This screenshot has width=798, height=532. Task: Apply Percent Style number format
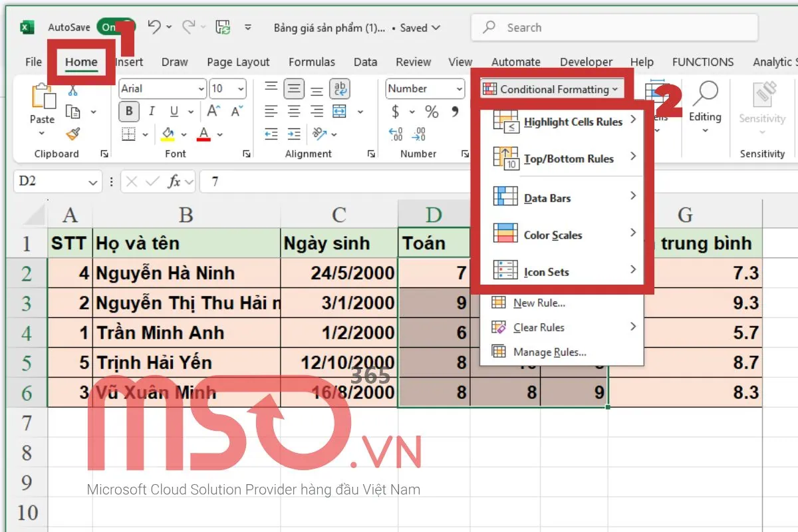[432, 112]
